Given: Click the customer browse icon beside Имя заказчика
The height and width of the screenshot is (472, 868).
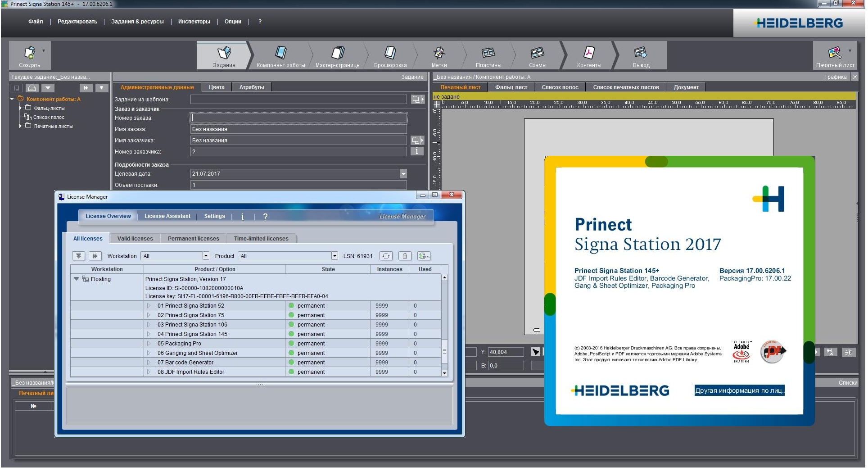Looking at the screenshot, I should (417, 141).
